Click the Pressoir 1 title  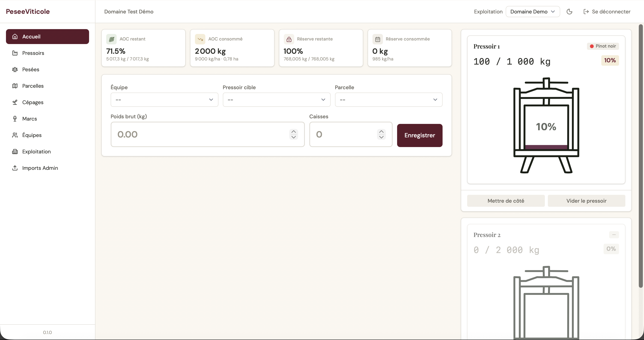tap(487, 46)
